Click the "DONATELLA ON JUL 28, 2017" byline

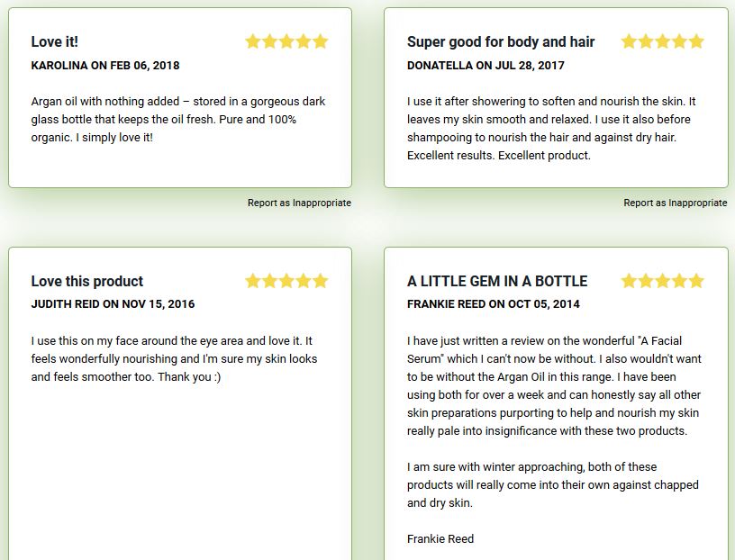[x=485, y=66]
